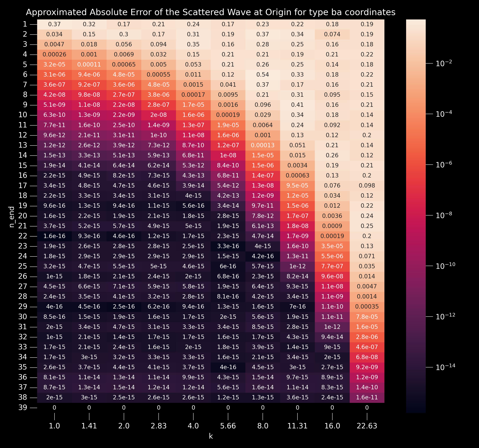The image size is (479, 448).
Task: Click the n_end axis title
Action: 12,217
